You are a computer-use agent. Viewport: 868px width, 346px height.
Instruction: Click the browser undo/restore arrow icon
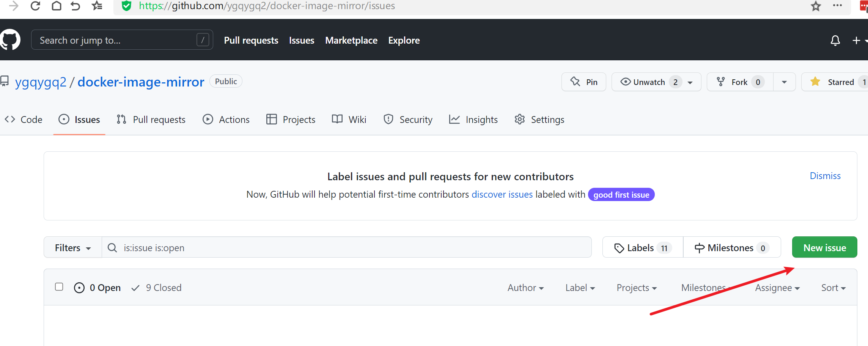point(75,6)
